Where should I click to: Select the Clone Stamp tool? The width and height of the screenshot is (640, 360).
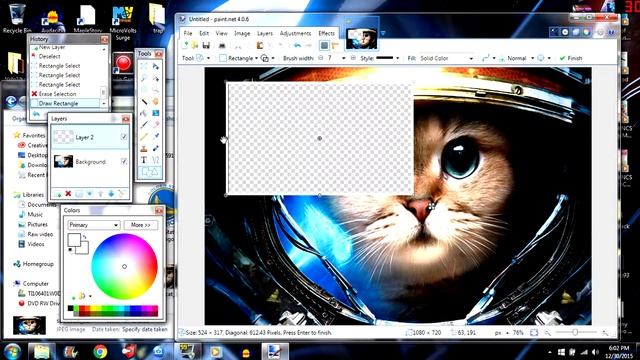click(x=144, y=148)
